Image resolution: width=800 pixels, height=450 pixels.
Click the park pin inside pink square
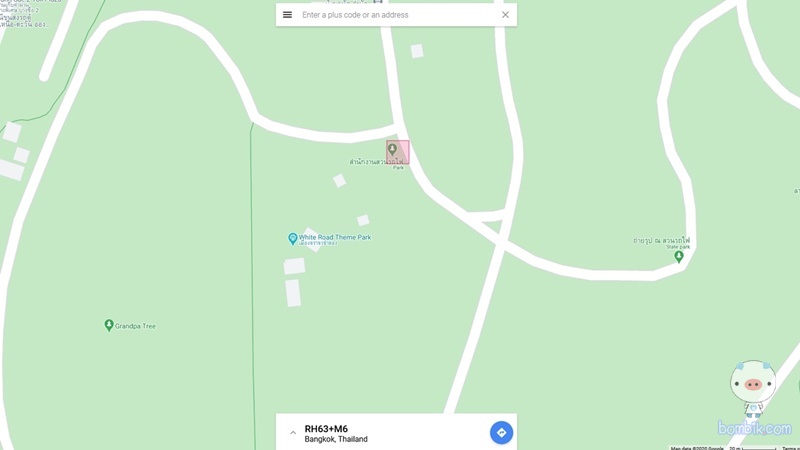click(x=392, y=149)
